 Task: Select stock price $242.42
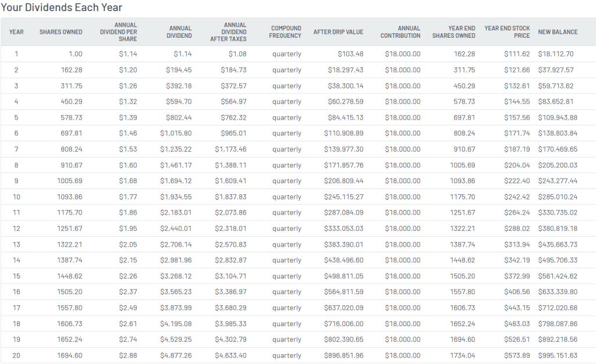pos(517,197)
